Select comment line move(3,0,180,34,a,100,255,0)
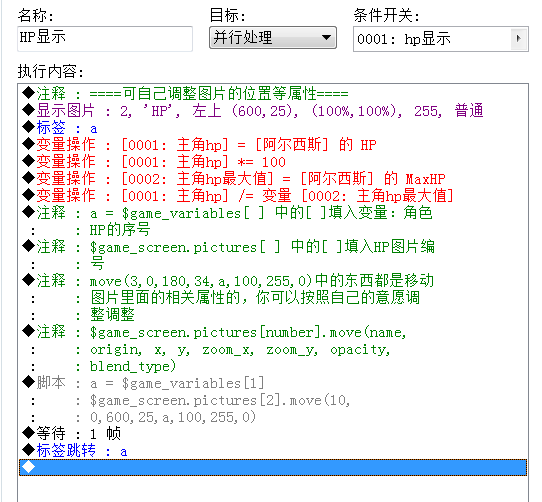The width and height of the screenshot is (542, 502). coord(273,281)
